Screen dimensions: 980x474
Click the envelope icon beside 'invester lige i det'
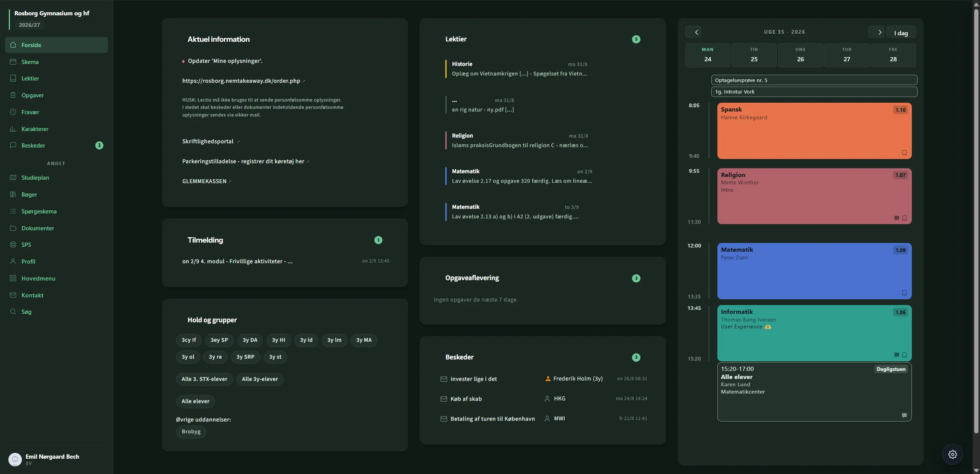tap(444, 379)
